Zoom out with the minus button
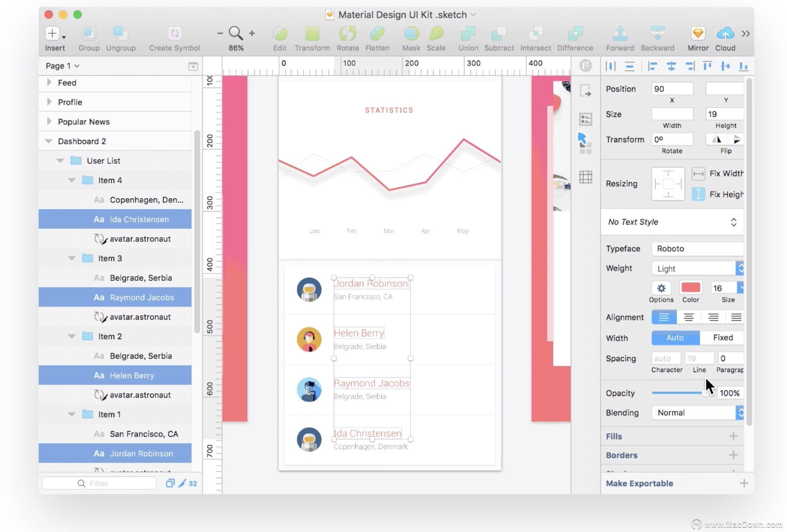The height and width of the screenshot is (532, 787). pyautogui.click(x=220, y=33)
